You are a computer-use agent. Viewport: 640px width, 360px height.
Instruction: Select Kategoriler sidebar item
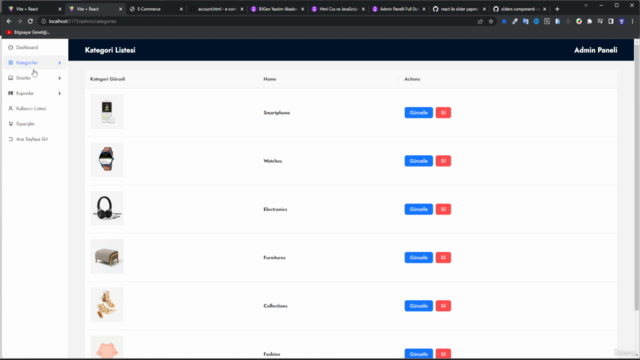(x=34, y=63)
